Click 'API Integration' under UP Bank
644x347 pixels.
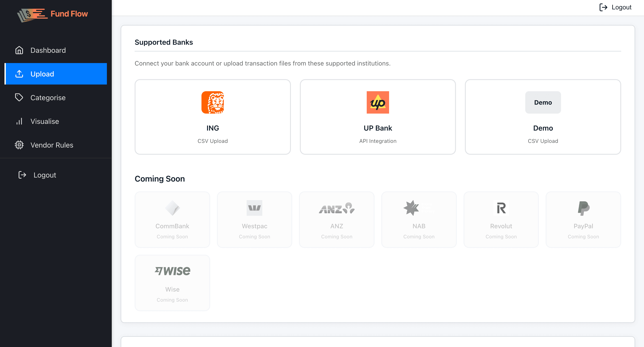point(378,141)
